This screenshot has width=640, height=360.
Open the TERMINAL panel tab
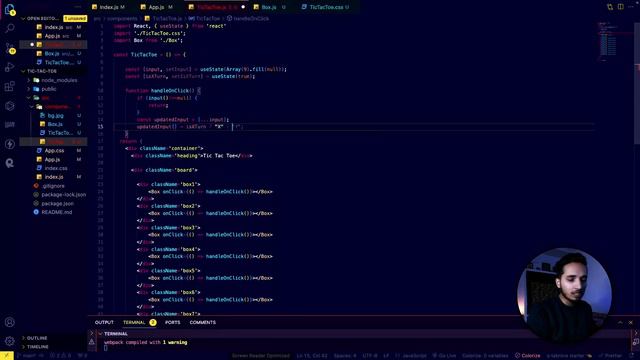pyautogui.click(x=134, y=322)
